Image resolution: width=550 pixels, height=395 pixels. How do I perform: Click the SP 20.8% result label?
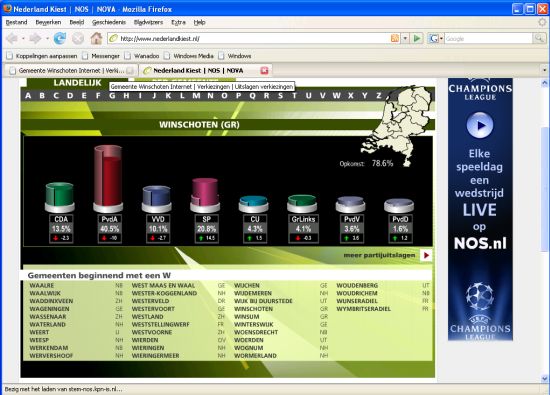tap(207, 229)
